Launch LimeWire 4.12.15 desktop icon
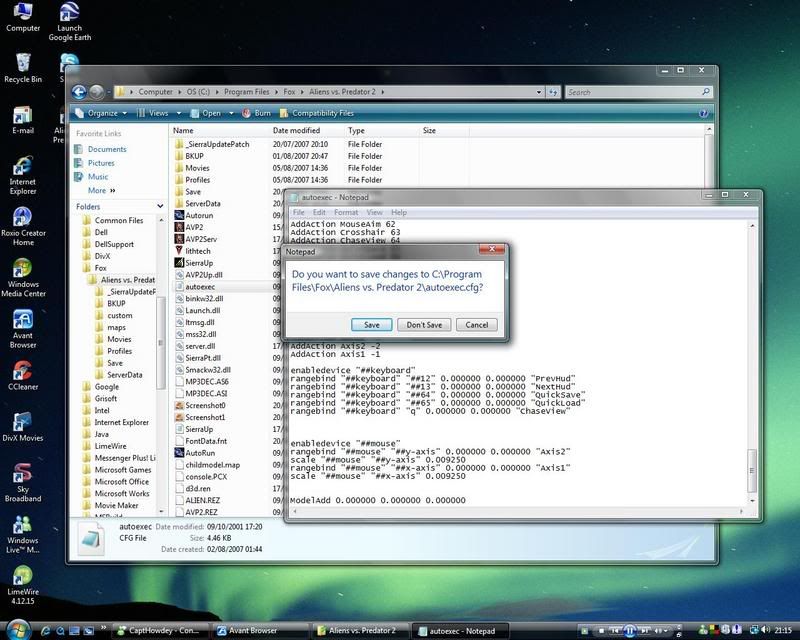 tap(23, 585)
